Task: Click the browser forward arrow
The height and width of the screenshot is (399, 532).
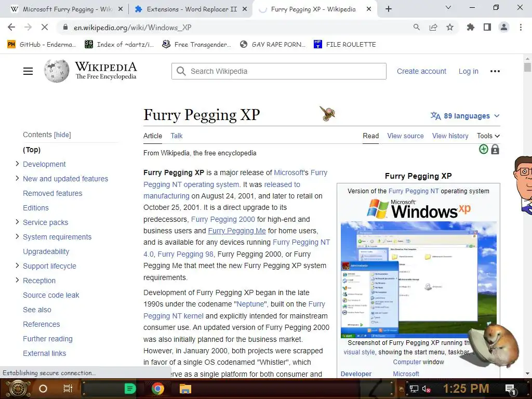Action: coord(28,27)
